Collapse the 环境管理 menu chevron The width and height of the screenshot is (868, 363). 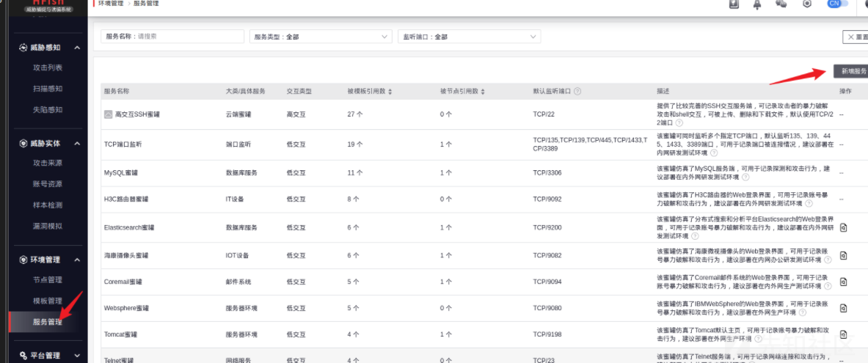point(77,260)
